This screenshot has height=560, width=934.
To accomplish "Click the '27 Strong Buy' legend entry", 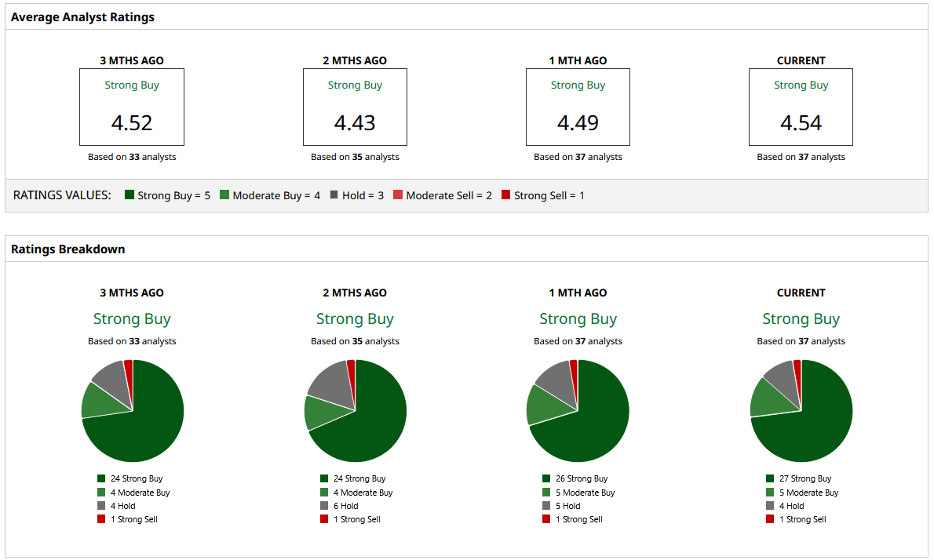I will click(799, 478).
